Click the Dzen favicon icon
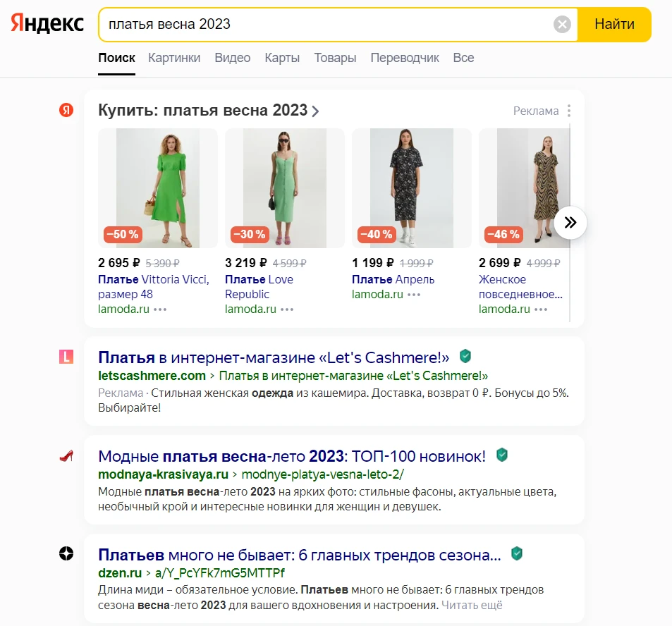 click(66, 554)
